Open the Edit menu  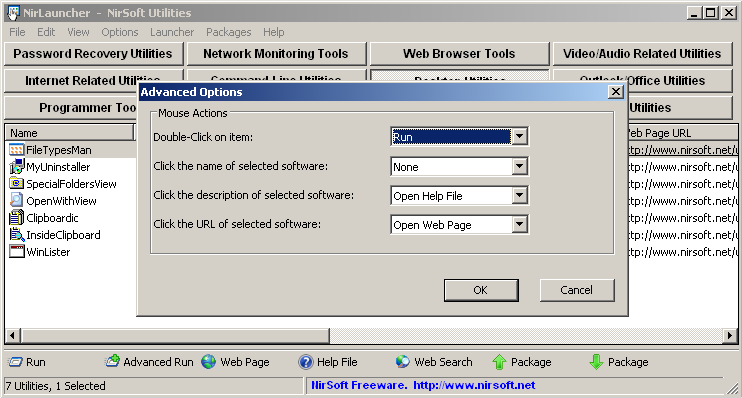click(46, 32)
